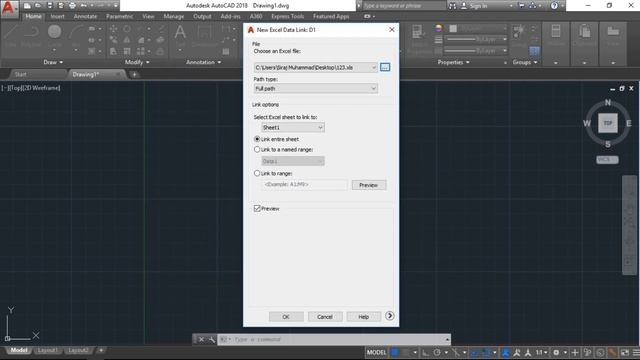Click the Plot printer icon in quick access toolbar
The height and width of the screenshot is (360, 640).
pyautogui.click(x=73, y=6)
